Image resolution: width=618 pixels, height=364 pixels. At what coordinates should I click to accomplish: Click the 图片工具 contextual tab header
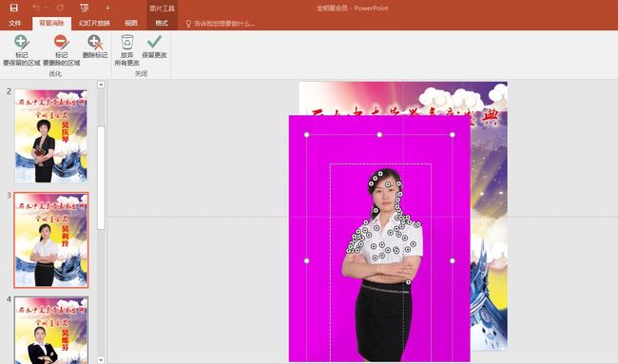click(x=162, y=9)
